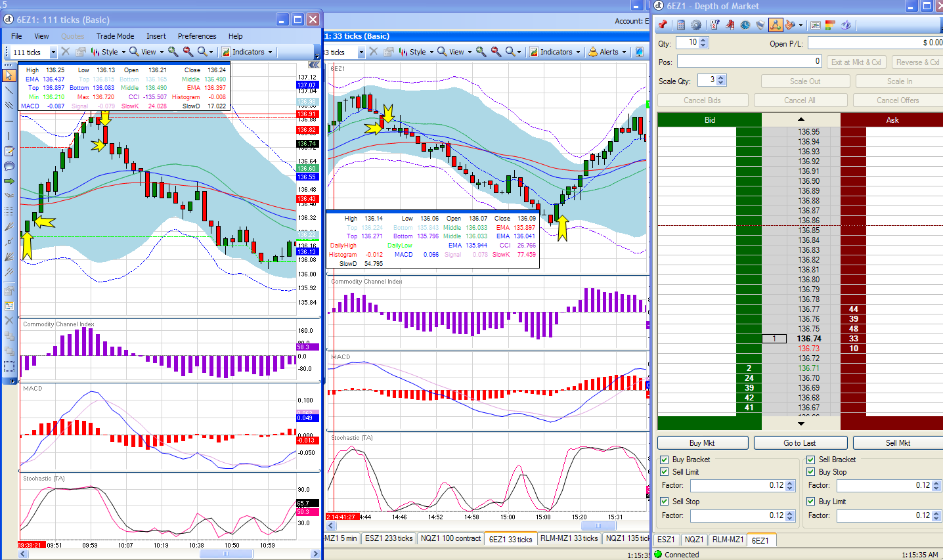Screen dimensions: 943x560
Task: Choose the horizontal line drawing tool
Action: 9,120
